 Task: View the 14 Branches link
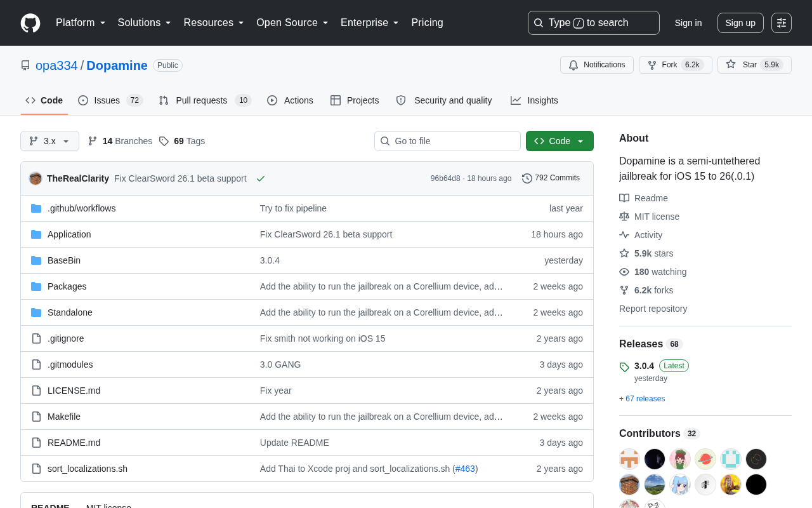point(120,141)
